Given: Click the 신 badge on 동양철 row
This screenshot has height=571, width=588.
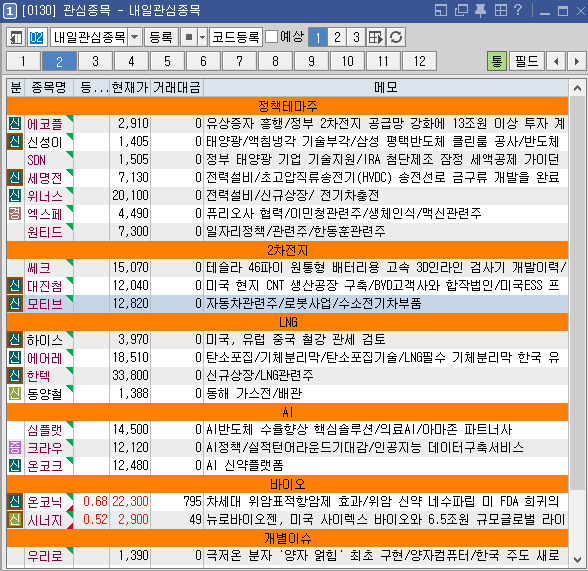Looking at the screenshot, I should [15, 394].
